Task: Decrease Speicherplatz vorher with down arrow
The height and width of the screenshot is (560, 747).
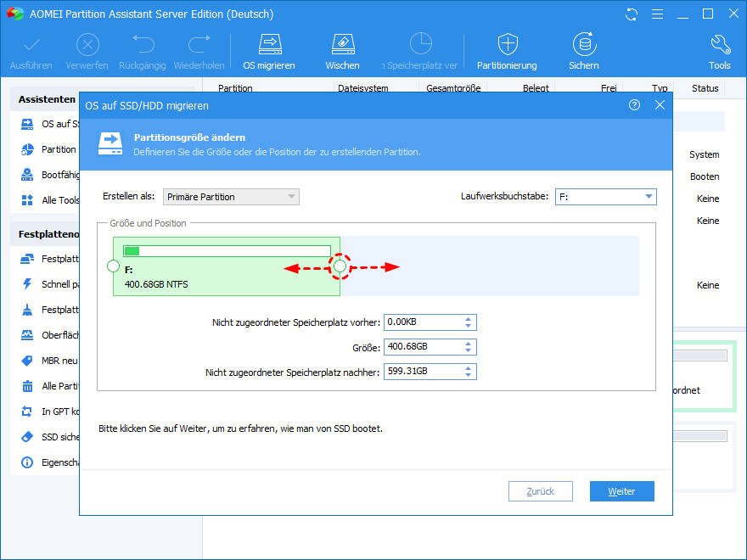Action: coord(469,326)
